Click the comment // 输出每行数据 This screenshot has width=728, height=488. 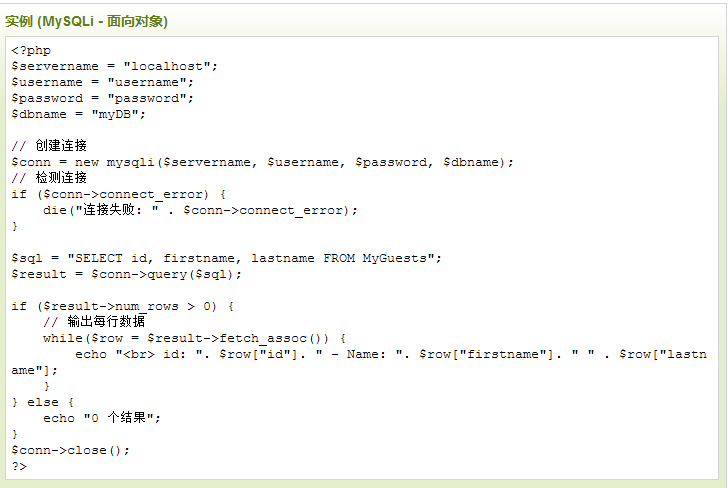[x=94, y=321]
